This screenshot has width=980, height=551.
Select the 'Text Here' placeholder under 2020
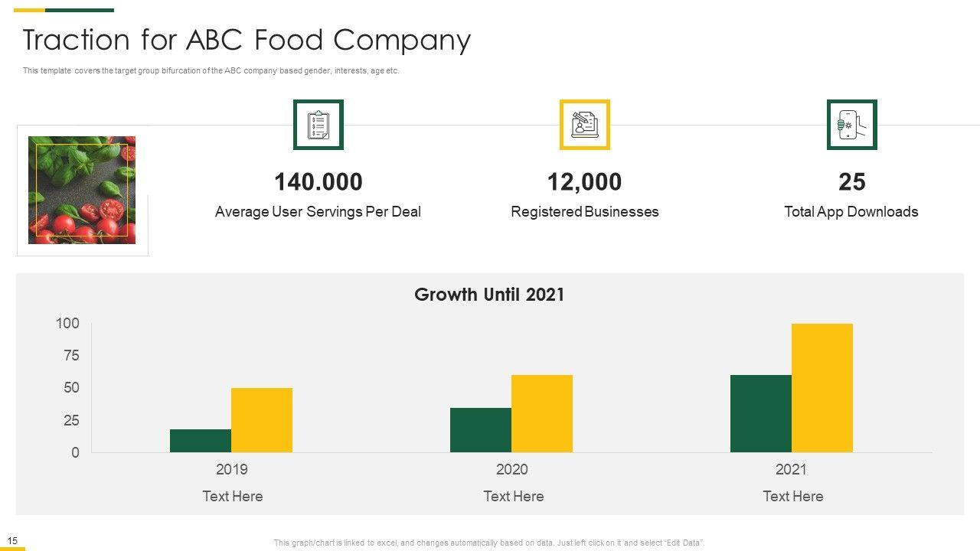coord(513,497)
